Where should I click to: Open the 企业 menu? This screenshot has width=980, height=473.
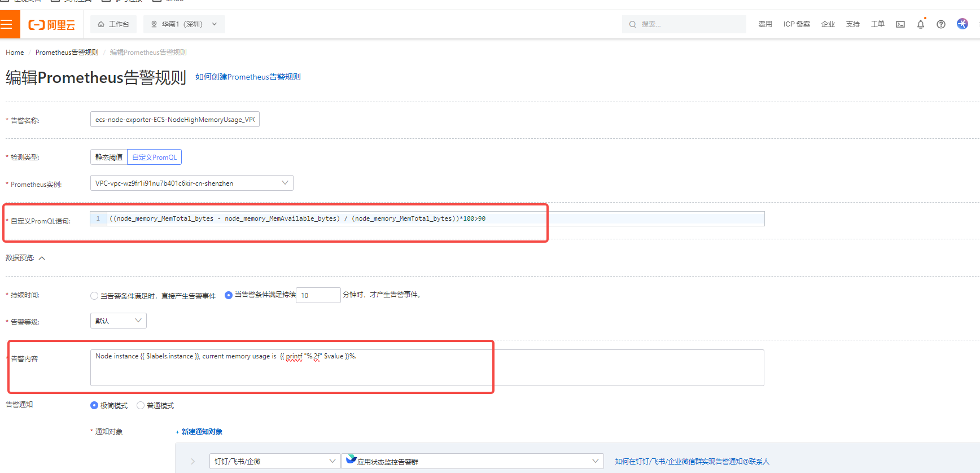[x=828, y=24]
